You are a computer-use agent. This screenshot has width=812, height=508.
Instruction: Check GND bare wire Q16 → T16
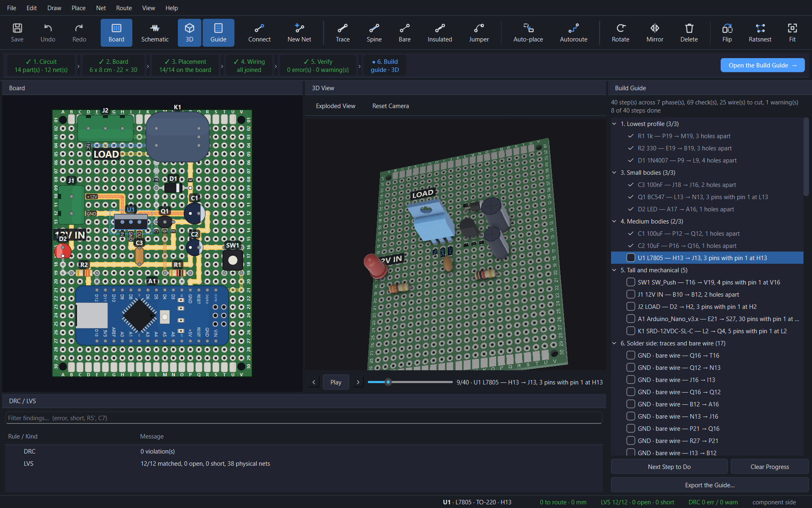[631, 355]
